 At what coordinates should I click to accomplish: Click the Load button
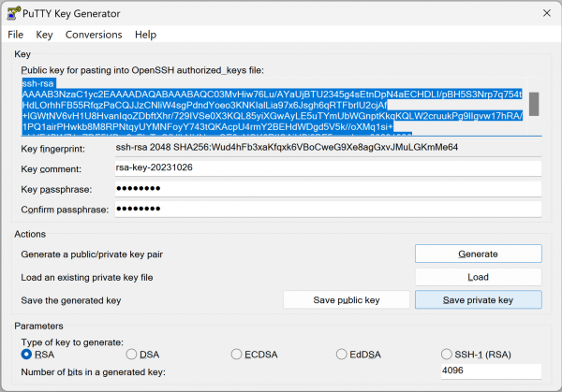tap(478, 277)
